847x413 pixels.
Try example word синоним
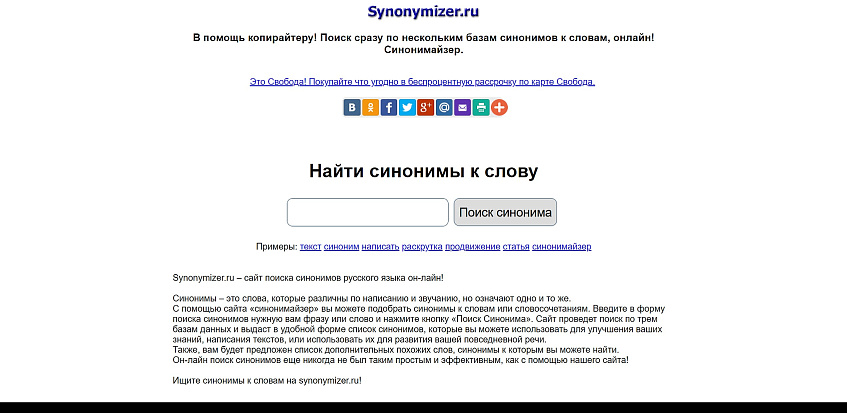coord(341,247)
